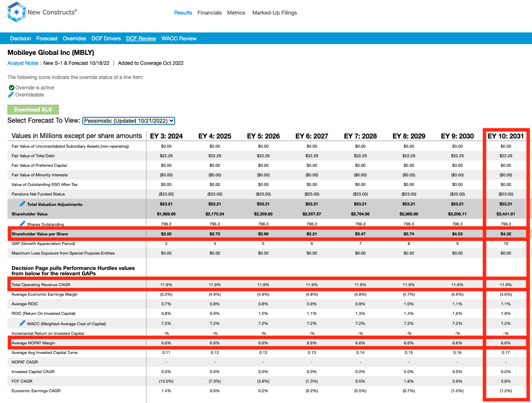Click the Average Avg Invested Capital Turns label
Screen dimensions: 532x403
[x=45, y=353]
